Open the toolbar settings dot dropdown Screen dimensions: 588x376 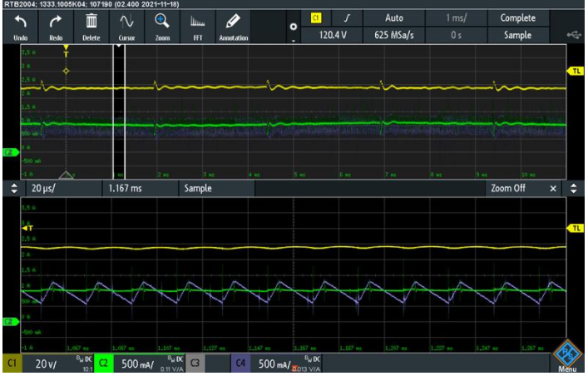point(292,27)
